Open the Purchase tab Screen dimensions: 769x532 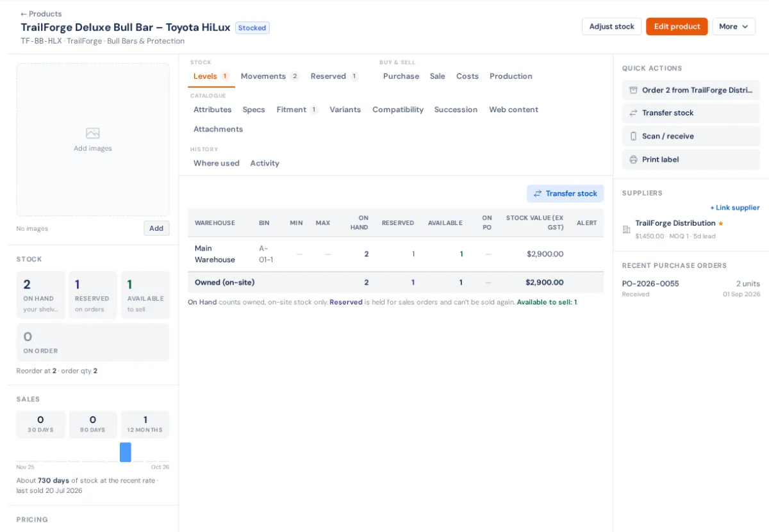point(401,76)
